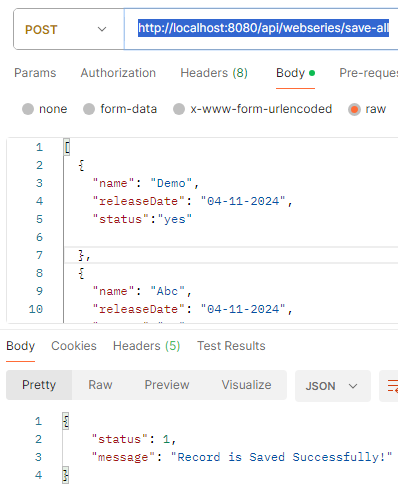Click the releaseDate line on row 4
Image resolution: width=398 pixels, height=490 pixels.
192,201
